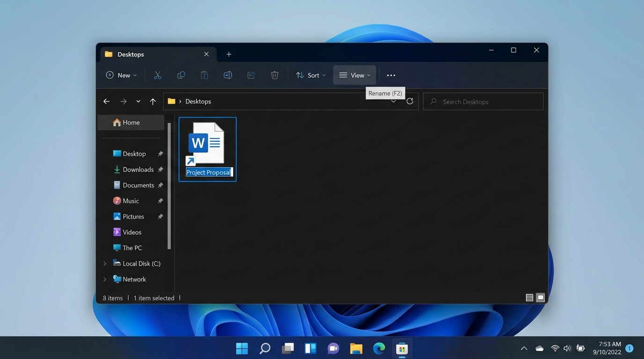Select the Cut icon in the toolbar
This screenshot has width=644, height=359.
pos(157,75)
